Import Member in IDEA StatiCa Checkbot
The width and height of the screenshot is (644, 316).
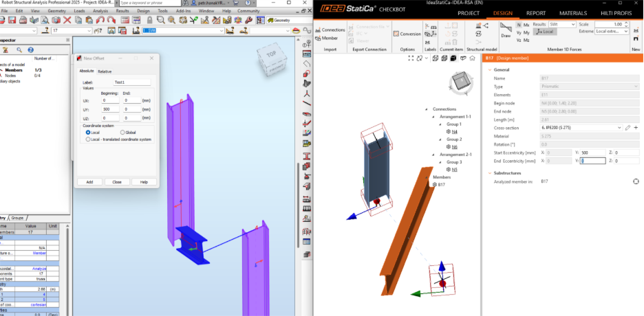tap(327, 38)
